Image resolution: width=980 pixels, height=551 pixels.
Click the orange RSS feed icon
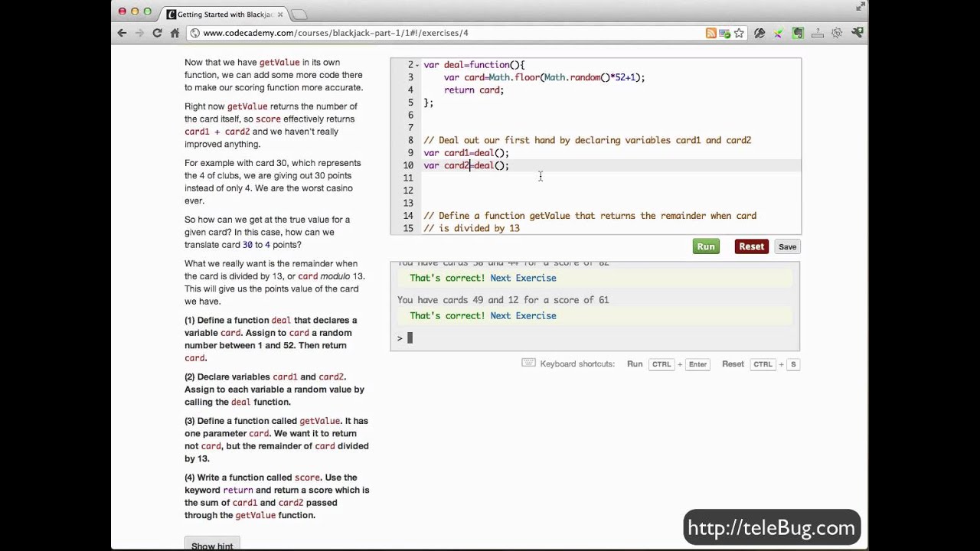[x=711, y=33]
